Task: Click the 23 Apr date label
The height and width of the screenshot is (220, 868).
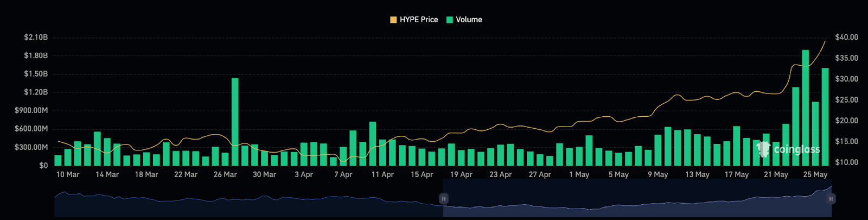Action: click(x=501, y=174)
